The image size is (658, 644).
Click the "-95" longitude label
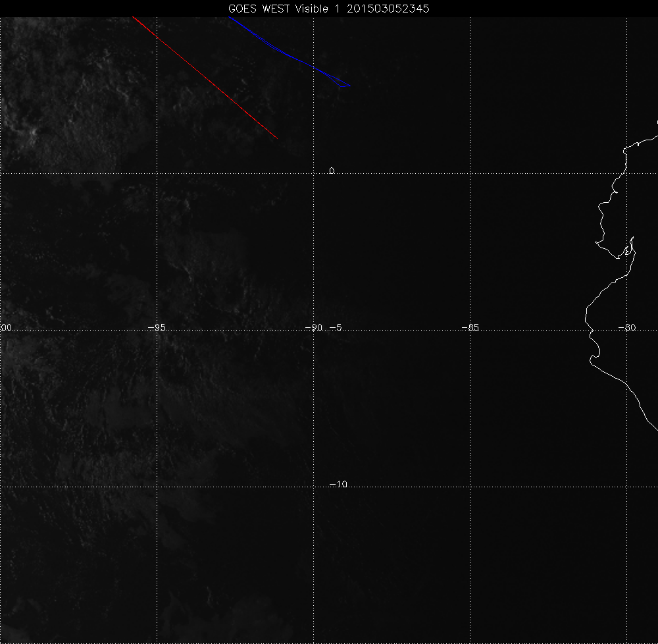[157, 327]
